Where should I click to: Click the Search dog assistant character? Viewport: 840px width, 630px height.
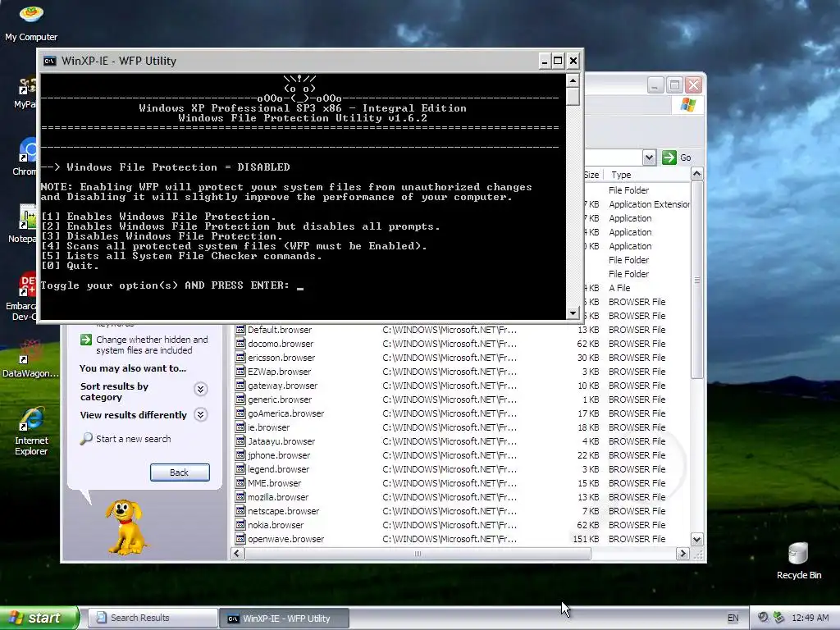(126, 527)
